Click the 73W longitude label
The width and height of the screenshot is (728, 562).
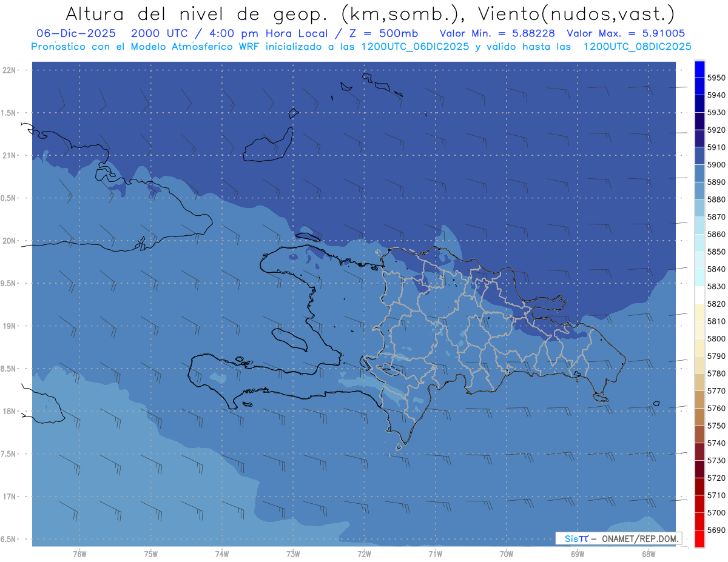click(x=293, y=554)
